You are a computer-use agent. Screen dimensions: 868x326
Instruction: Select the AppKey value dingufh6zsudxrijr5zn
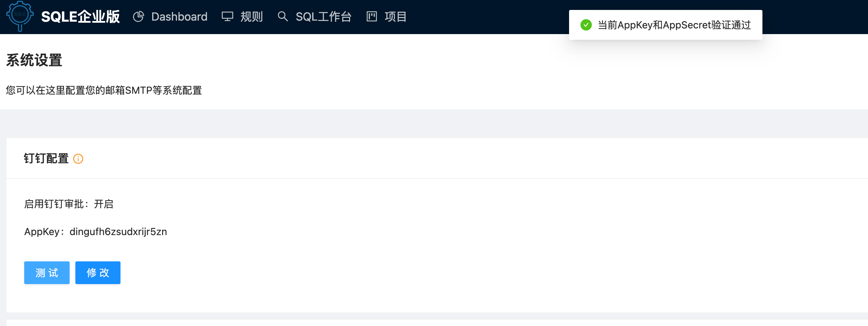point(119,232)
